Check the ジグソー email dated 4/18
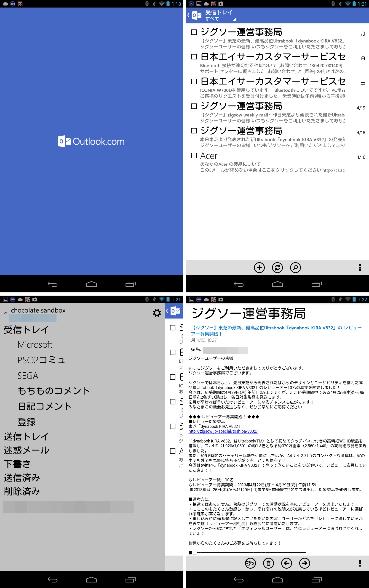 pyautogui.click(x=194, y=131)
